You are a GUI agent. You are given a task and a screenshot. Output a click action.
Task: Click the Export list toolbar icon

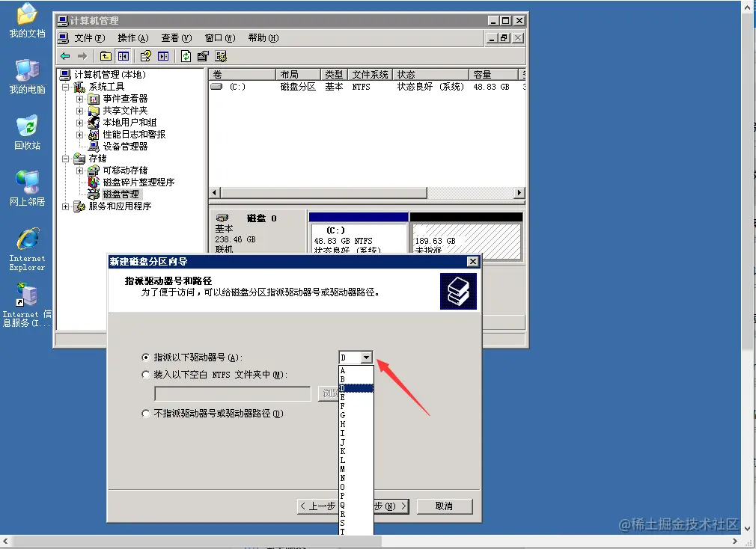pos(202,55)
